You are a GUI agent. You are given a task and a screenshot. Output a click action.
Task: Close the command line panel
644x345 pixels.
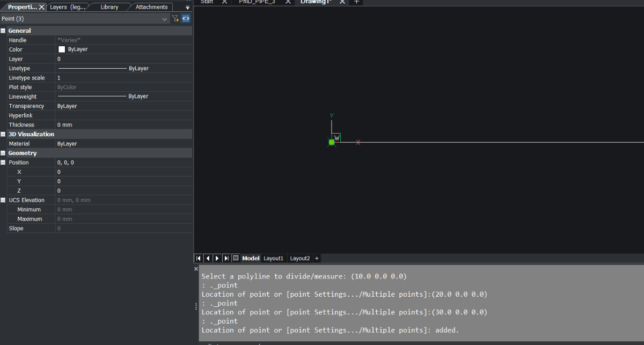196,269
